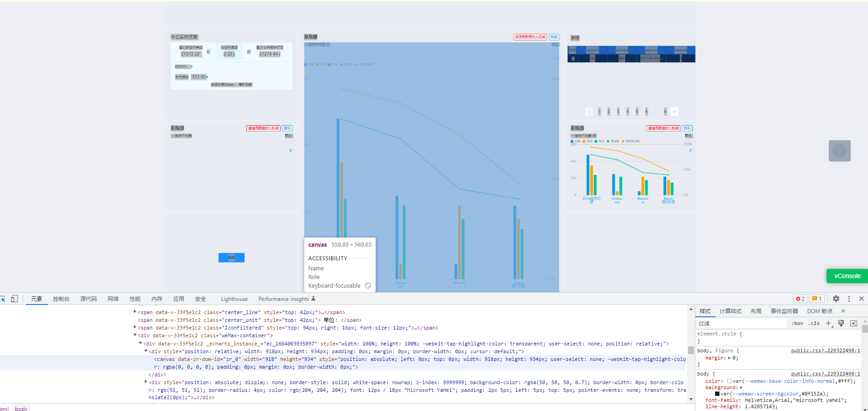The width and height of the screenshot is (868, 411).
Task: Toggle the rendering emulation brush icon
Action: tap(841, 323)
